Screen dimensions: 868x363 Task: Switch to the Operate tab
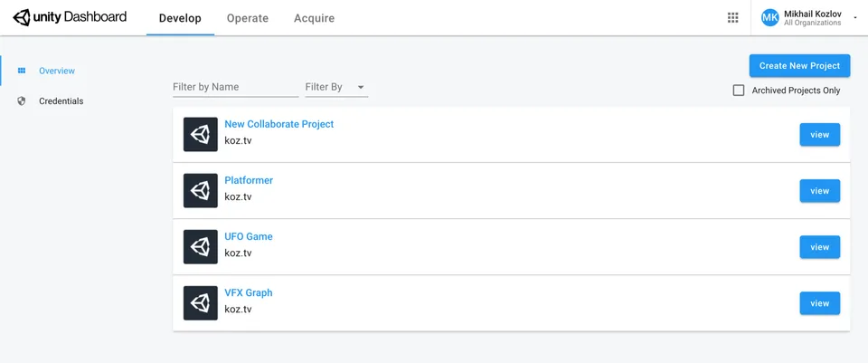click(x=248, y=18)
